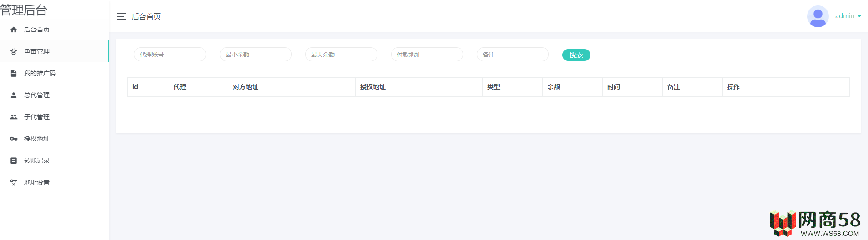
Task: Click the 对方地址 column header
Action: 292,87
